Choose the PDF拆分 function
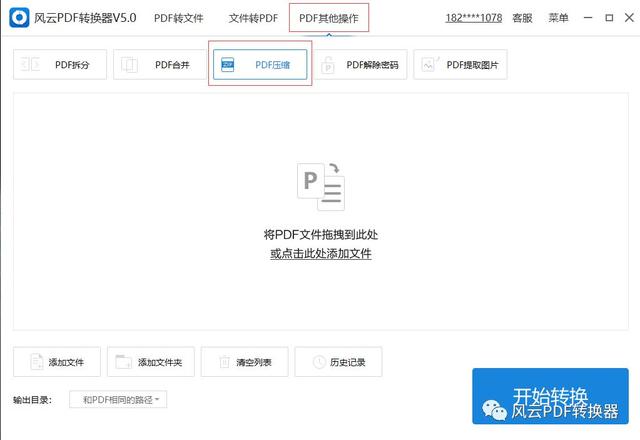Image resolution: width=640 pixels, height=440 pixels. (x=60, y=64)
